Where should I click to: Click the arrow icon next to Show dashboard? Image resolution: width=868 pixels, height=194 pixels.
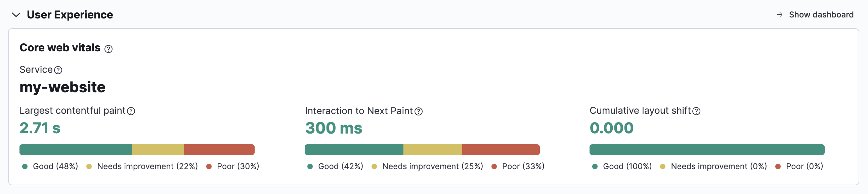(780, 14)
